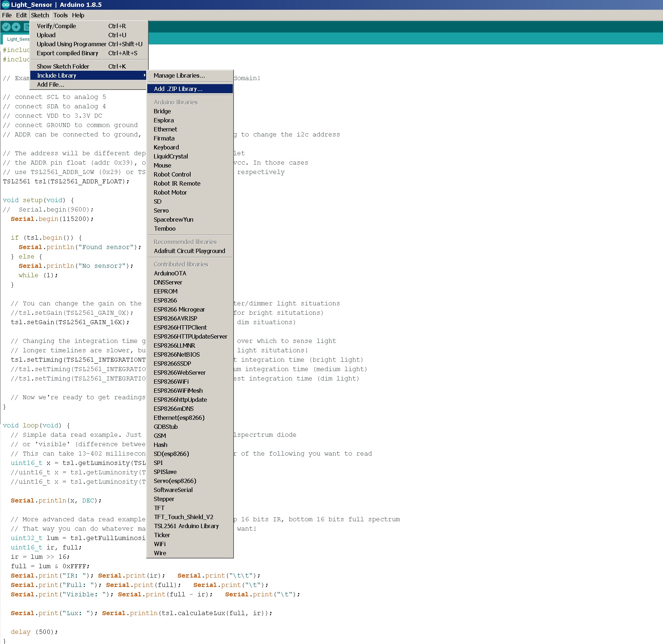
Task: Include the SoftwareSerial library
Action: click(190, 490)
